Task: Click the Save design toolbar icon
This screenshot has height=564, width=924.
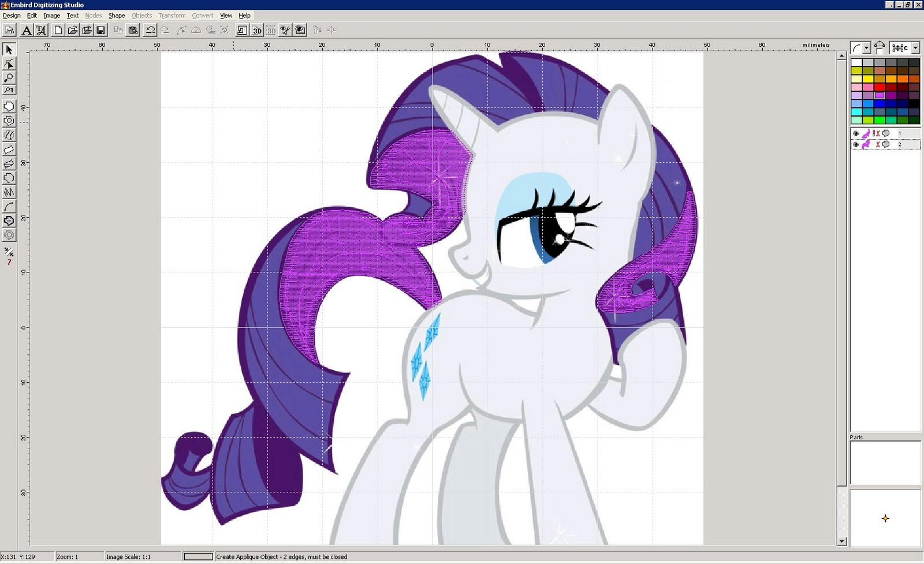Action: coord(100,30)
